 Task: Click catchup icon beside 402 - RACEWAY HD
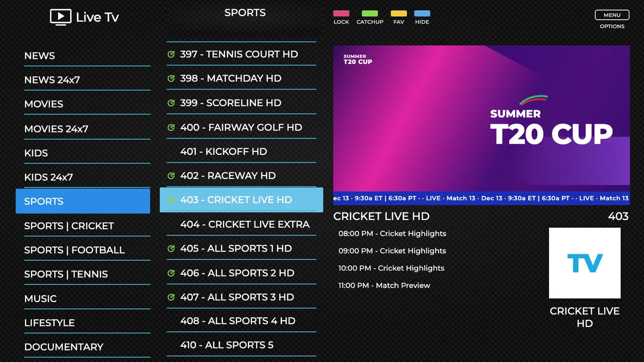[171, 175]
